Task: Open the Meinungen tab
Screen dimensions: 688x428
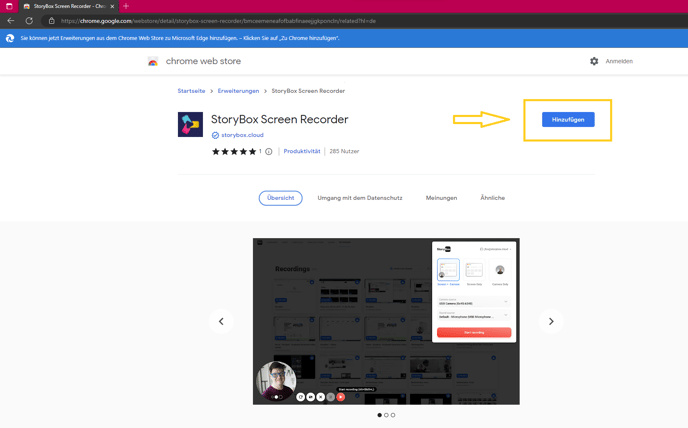Action: click(x=441, y=198)
